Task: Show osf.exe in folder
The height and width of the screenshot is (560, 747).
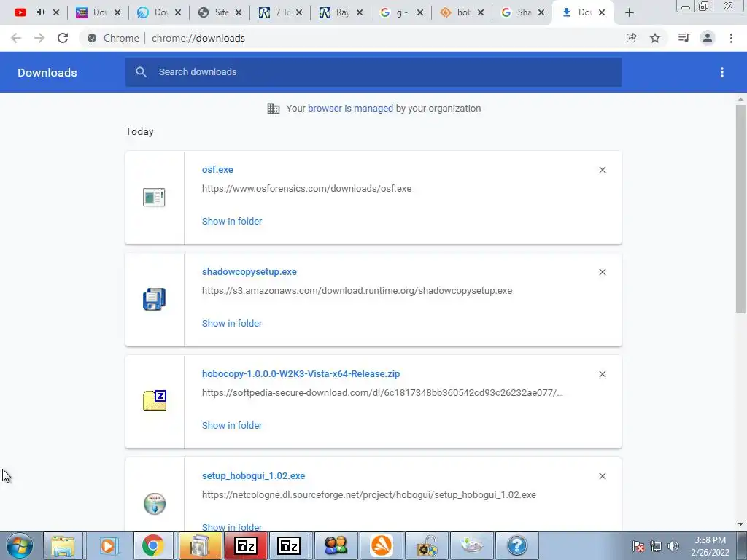Action: 232,222
